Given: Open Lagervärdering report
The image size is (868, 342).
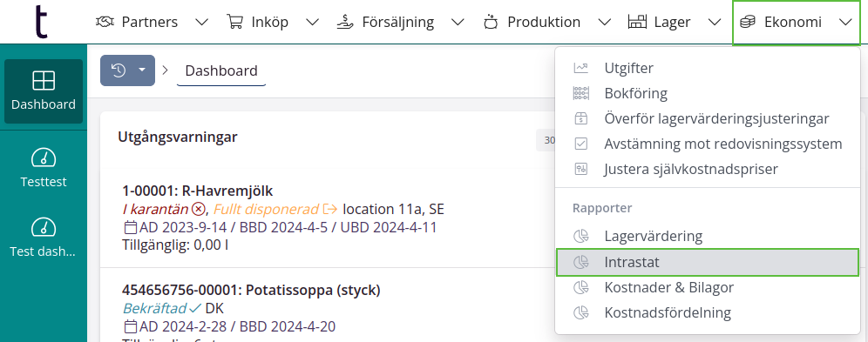Looking at the screenshot, I should click(x=708, y=237).
